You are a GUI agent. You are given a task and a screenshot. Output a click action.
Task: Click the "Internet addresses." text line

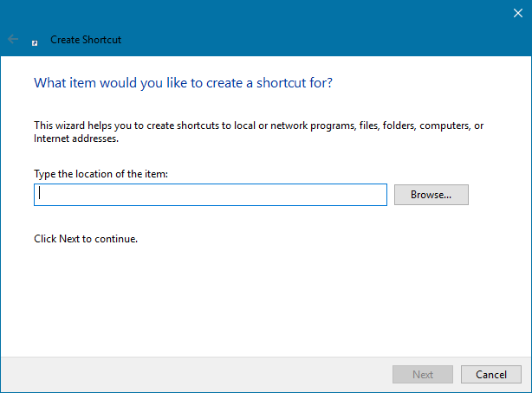tap(76, 138)
